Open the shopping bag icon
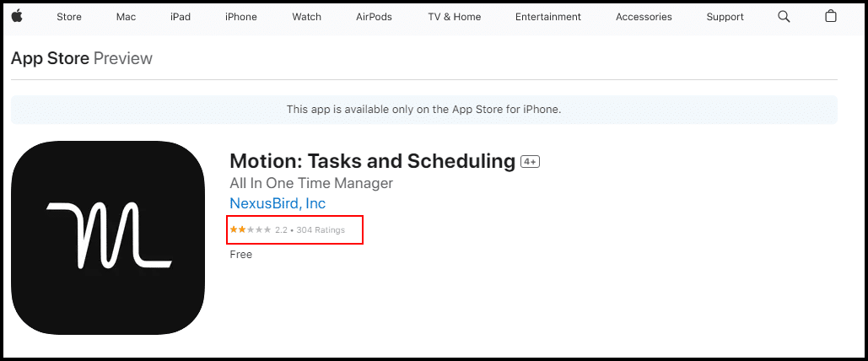868x361 pixels. [830, 16]
